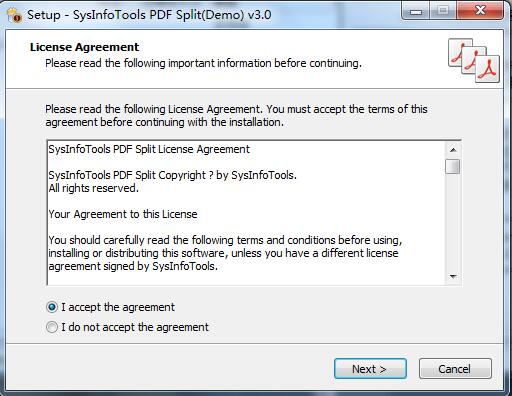The width and height of the screenshot is (512, 396).
Task: Cancel the installation
Action: (x=455, y=369)
